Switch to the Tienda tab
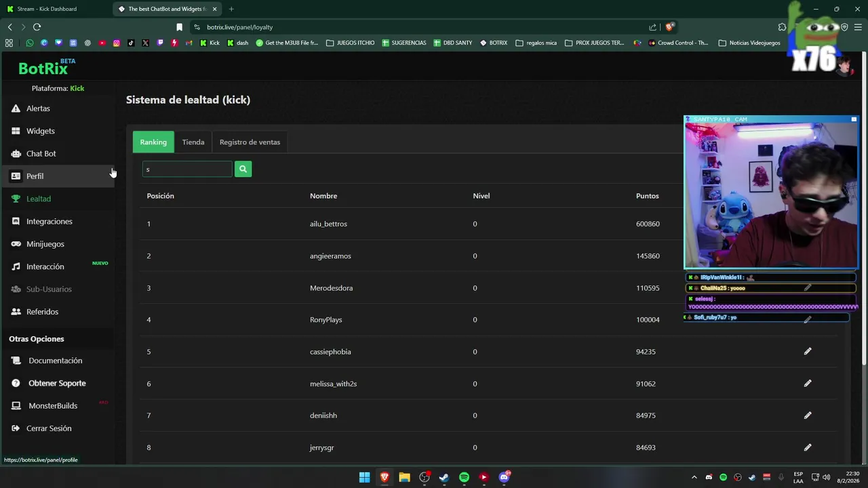 (193, 142)
